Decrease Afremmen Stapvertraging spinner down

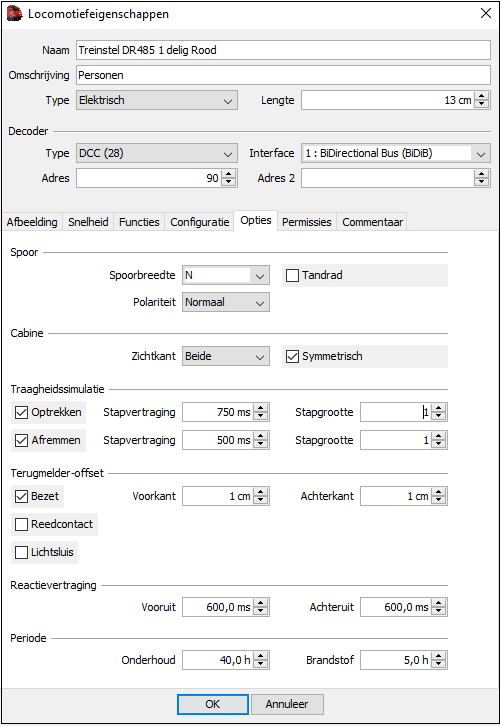point(261,444)
